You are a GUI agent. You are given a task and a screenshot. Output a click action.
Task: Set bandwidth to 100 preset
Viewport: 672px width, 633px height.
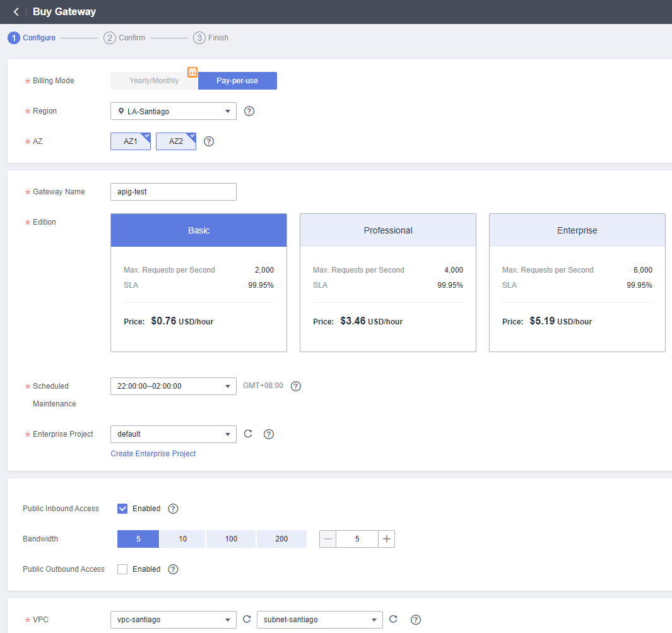click(x=231, y=539)
